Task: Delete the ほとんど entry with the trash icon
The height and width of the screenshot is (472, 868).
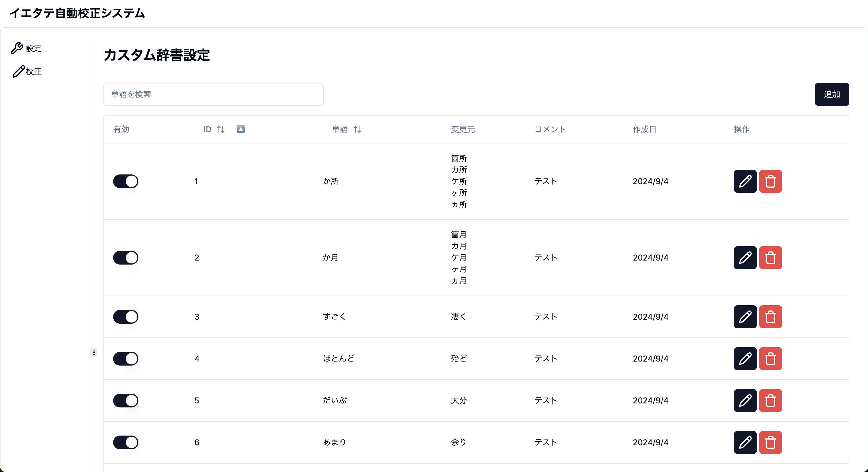Action: [x=770, y=359]
